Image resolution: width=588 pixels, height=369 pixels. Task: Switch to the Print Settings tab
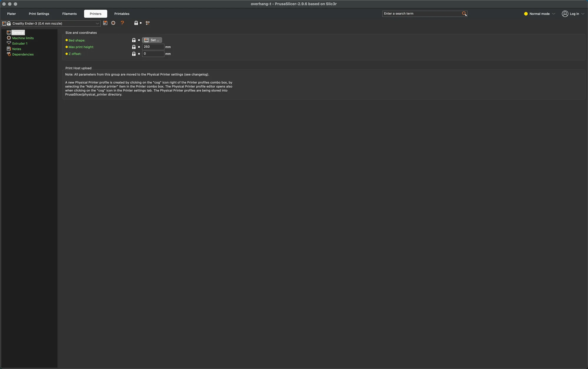39,14
